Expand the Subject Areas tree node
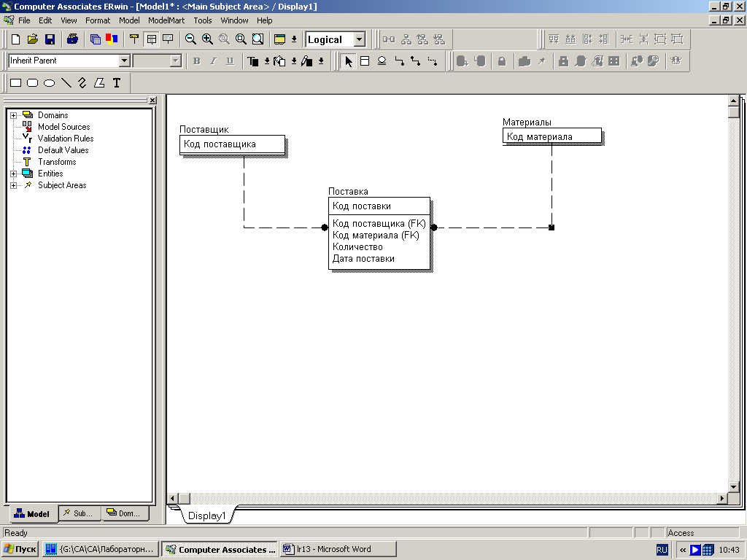 click(13, 185)
